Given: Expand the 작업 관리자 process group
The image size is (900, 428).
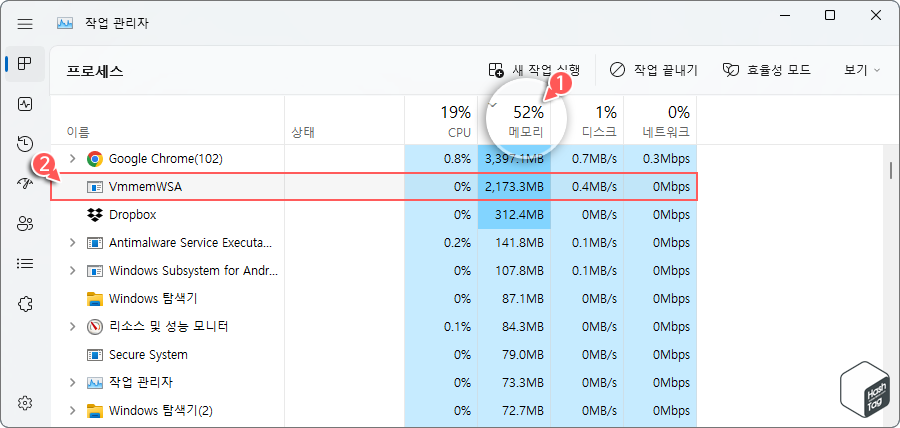Looking at the screenshot, I should click(72, 383).
